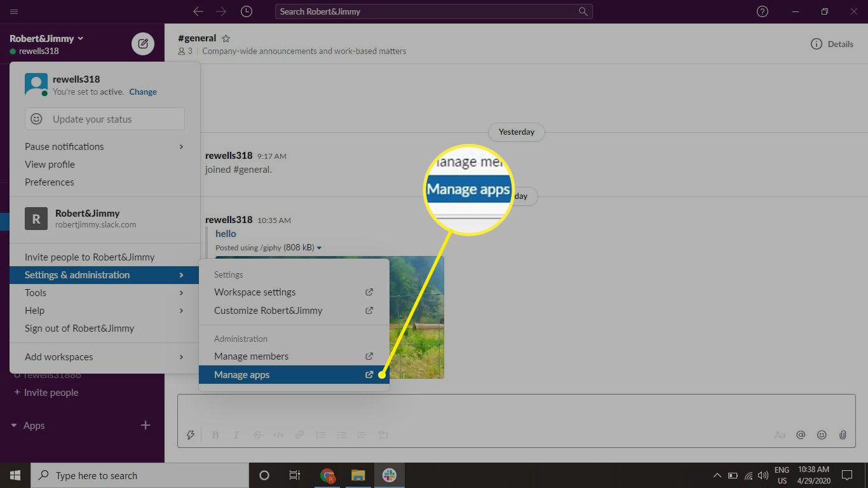
Task: Open the emoji picker in composer
Action: coord(822,435)
